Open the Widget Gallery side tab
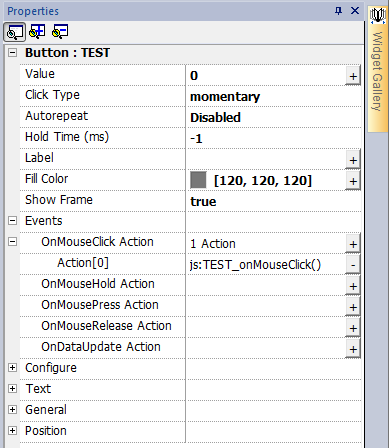The image size is (389, 448). pos(378,69)
